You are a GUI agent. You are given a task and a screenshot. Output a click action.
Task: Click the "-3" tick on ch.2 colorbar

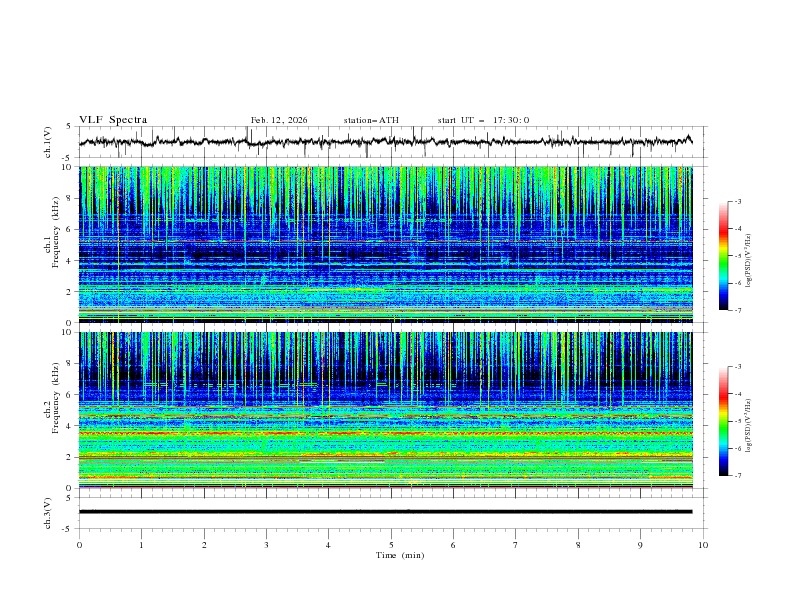click(x=738, y=367)
